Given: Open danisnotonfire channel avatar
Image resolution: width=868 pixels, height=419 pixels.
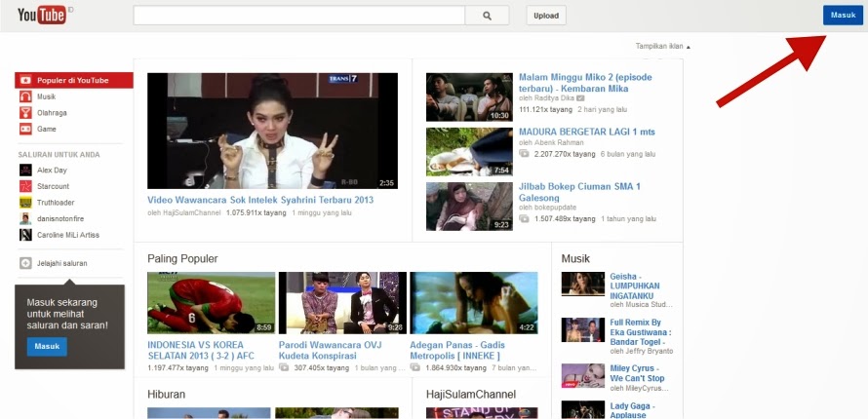Looking at the screenshot, I should click(x=25, y=219).
